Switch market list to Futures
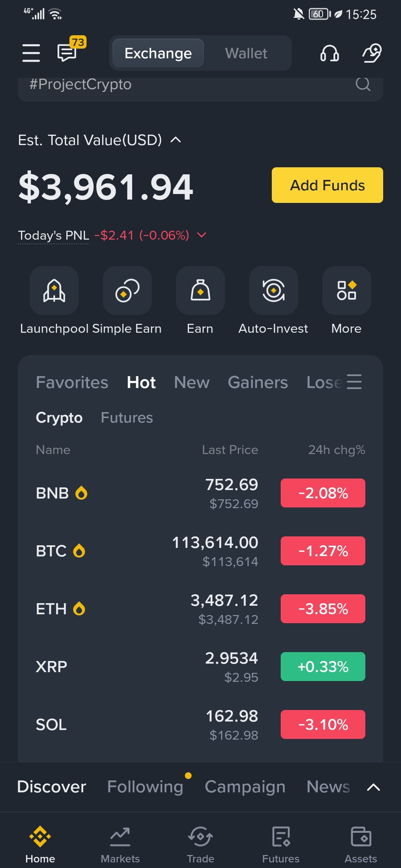Screen dimensions: 401x868 (127, 418)
